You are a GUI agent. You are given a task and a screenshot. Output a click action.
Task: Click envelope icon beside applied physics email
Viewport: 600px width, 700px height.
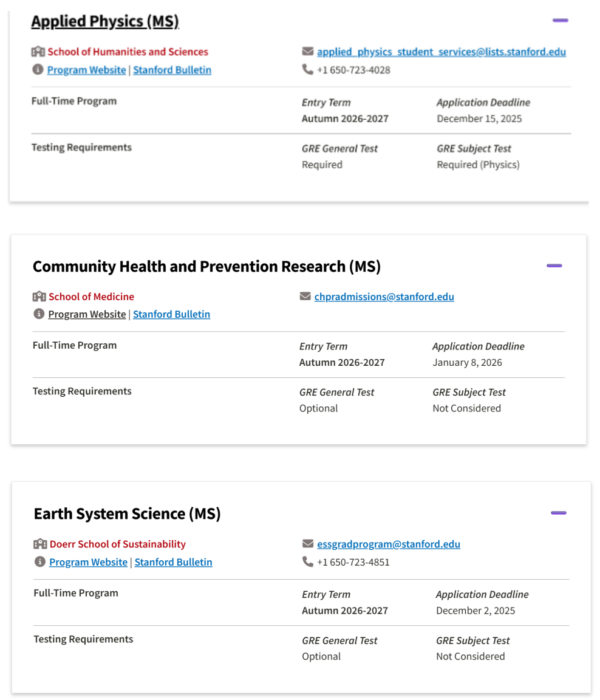[307, 52]
